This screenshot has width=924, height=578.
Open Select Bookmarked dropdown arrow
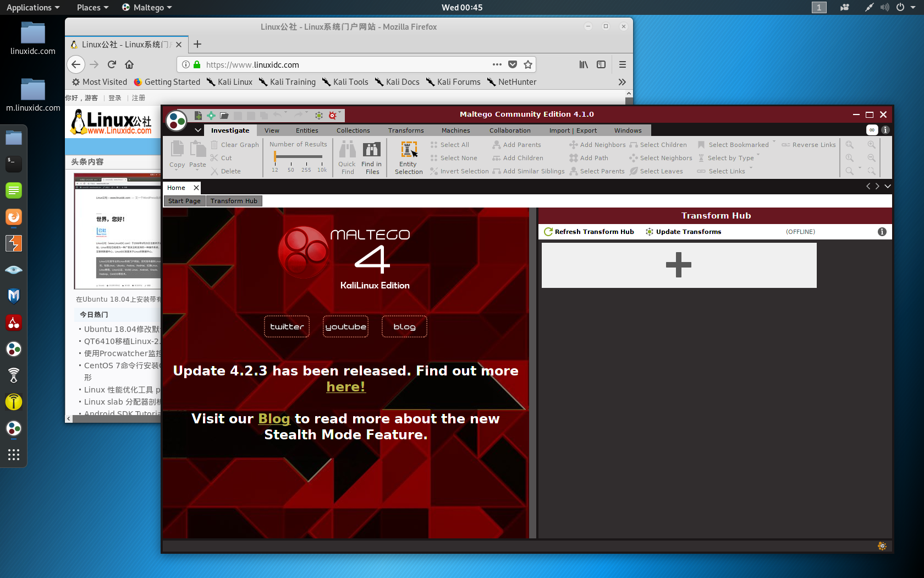click(x=774, y=142)
